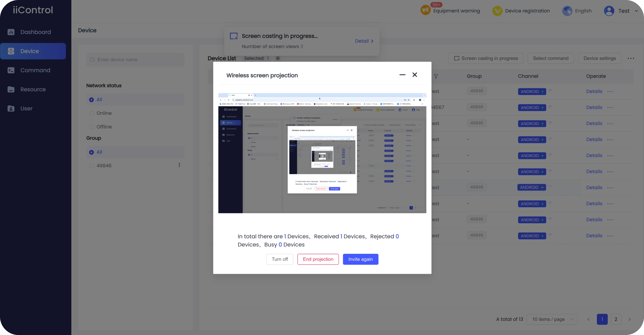644x335 pixels.
Task: Expand the Test user account dropdown
Action: [x=636, y=11]
